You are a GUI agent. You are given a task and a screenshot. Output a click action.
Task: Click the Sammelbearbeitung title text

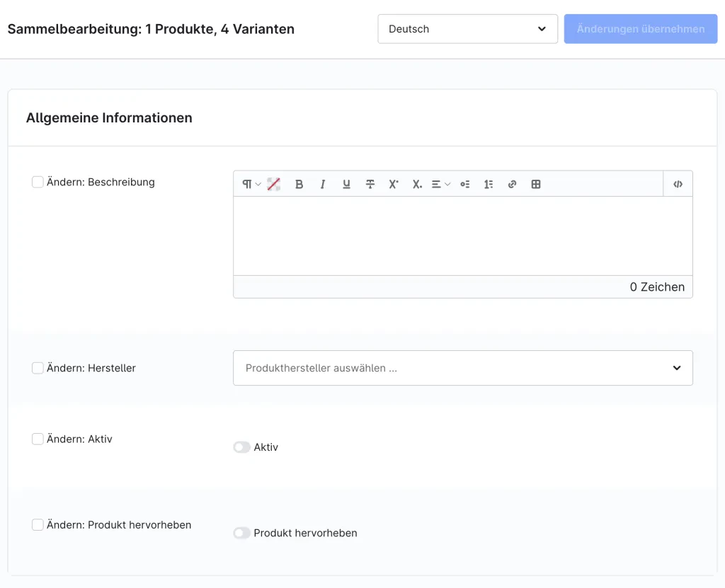151,29
